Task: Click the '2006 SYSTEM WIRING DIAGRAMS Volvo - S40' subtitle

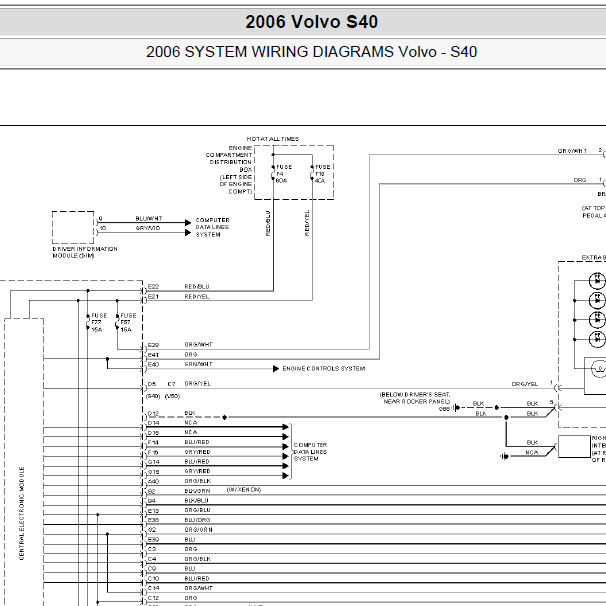Action: (x=312, y=52)
